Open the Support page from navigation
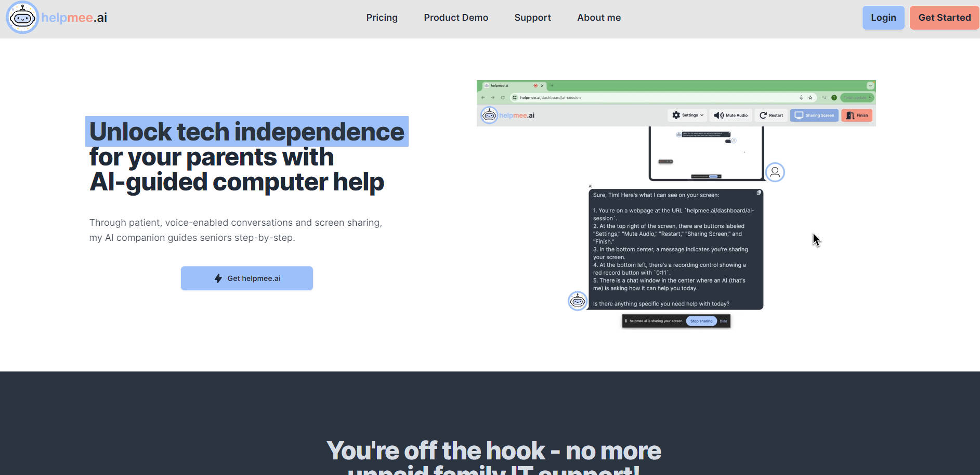Screen dimensions: 980x475 coord(532,18)
